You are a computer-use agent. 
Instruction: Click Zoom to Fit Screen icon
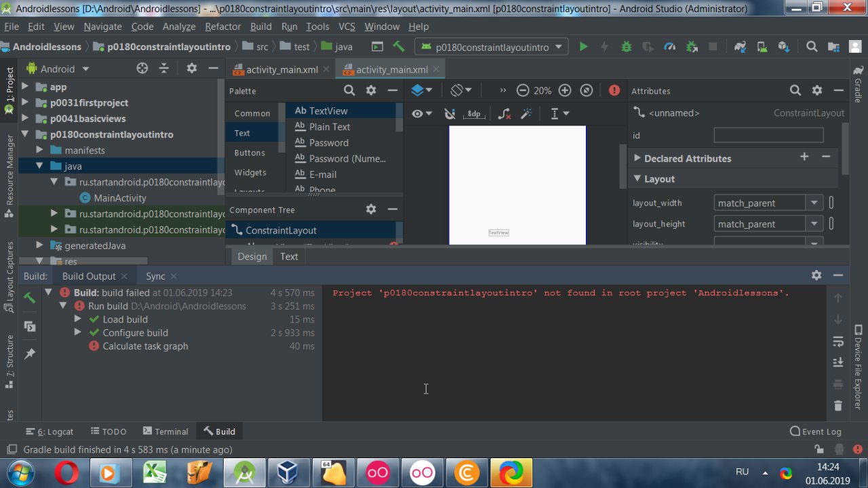(x=587, y=90)
